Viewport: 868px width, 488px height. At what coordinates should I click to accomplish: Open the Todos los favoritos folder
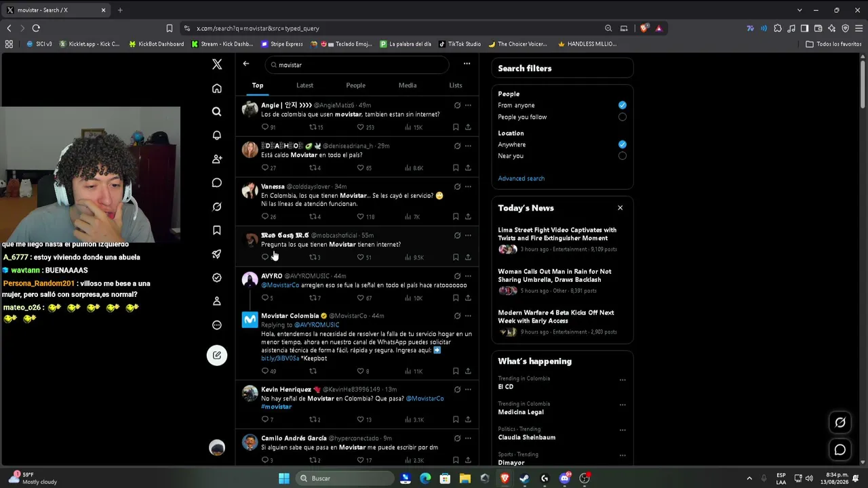[833, 44]
